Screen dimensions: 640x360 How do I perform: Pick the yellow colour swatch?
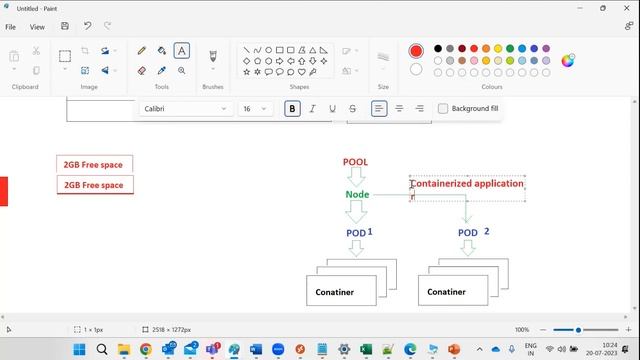[498, 49]
